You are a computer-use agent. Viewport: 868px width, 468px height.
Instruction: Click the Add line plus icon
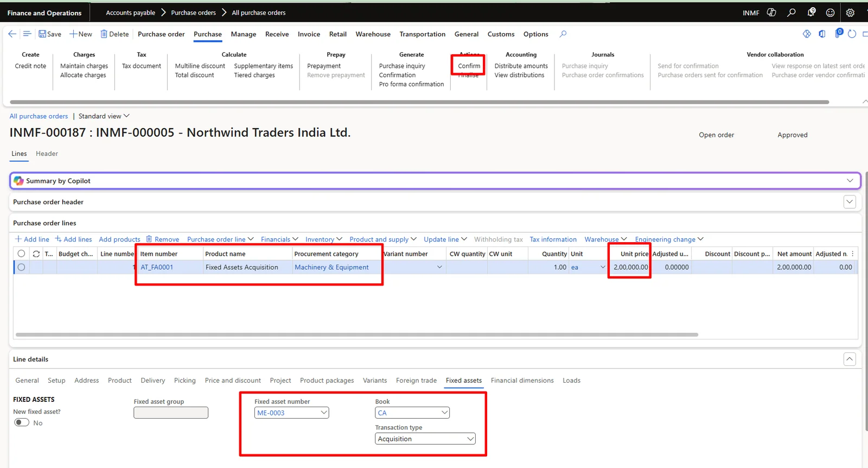(x=18, y=239)
